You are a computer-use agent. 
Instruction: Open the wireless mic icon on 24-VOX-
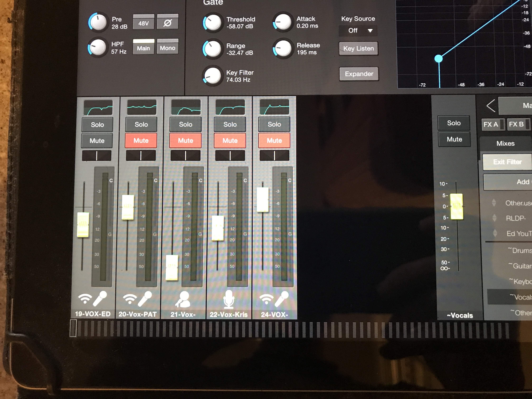pos(274,299)
